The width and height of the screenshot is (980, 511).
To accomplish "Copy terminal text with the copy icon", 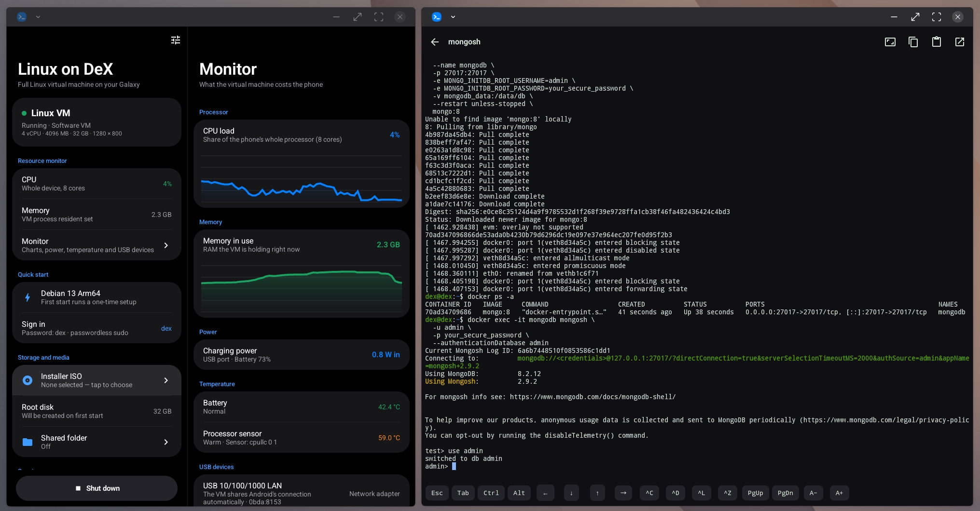I will point(913,42).
